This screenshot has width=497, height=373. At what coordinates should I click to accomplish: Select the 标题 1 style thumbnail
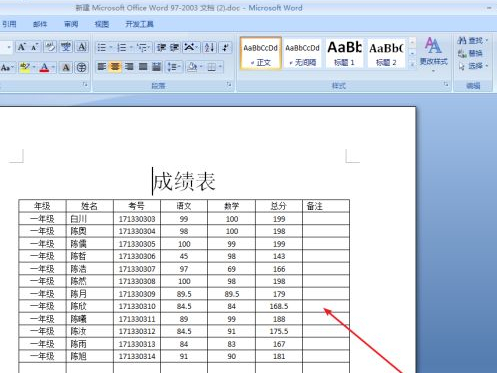pos(344,53)
